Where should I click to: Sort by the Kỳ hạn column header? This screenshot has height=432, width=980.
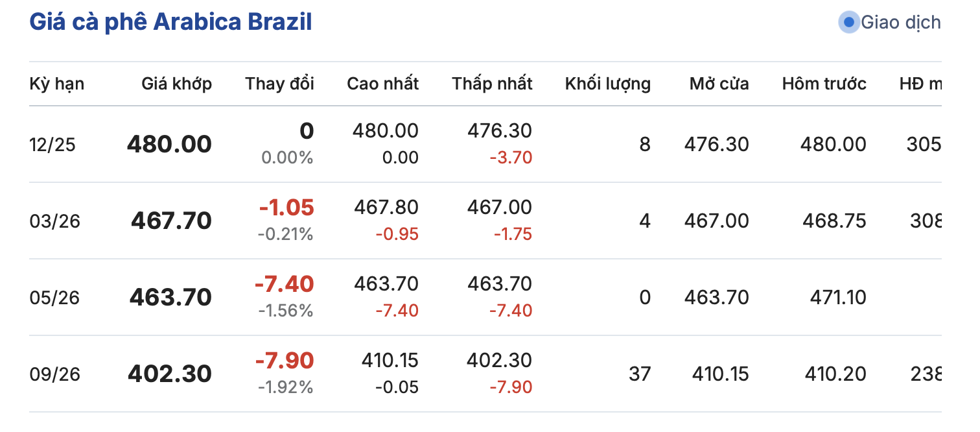point(57,84)
